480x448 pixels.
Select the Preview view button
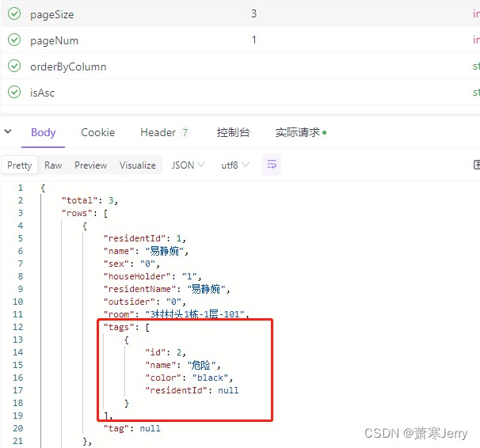[x=90, y=165]
